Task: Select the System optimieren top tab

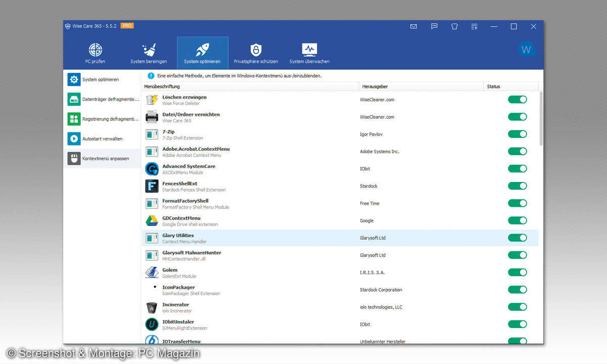Action: coord(202,53)
